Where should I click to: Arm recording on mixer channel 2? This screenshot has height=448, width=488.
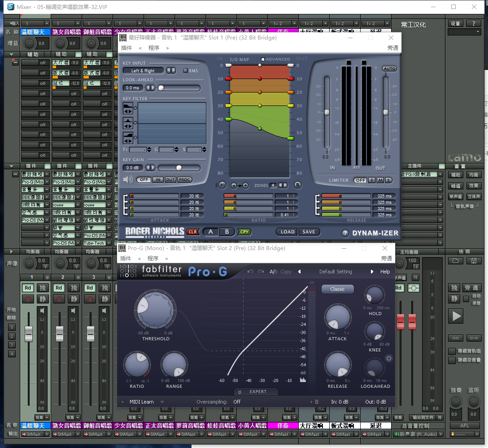[59, 299]
